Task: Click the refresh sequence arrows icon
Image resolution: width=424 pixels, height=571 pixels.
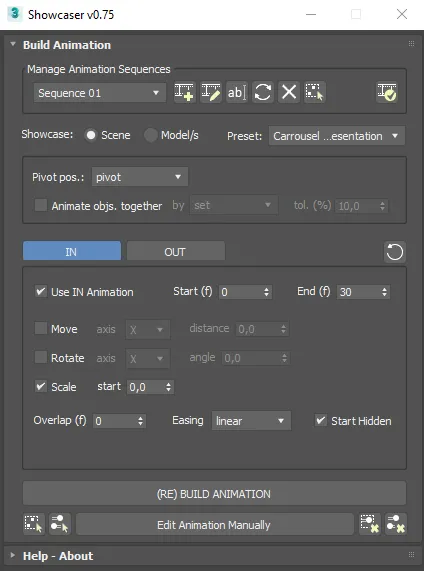Action: (x=263, y=92)
